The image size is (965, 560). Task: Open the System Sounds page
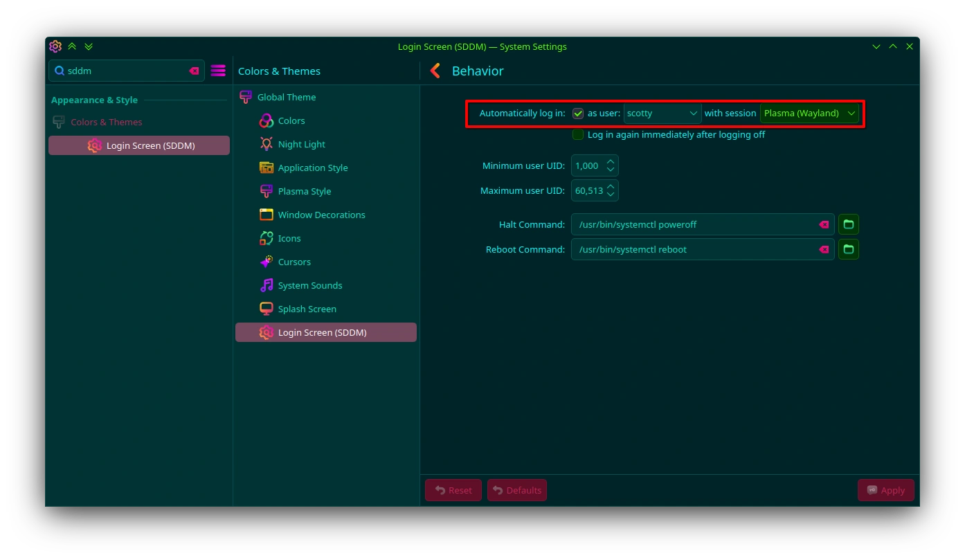pyautogui.click(x=326, y=285)
